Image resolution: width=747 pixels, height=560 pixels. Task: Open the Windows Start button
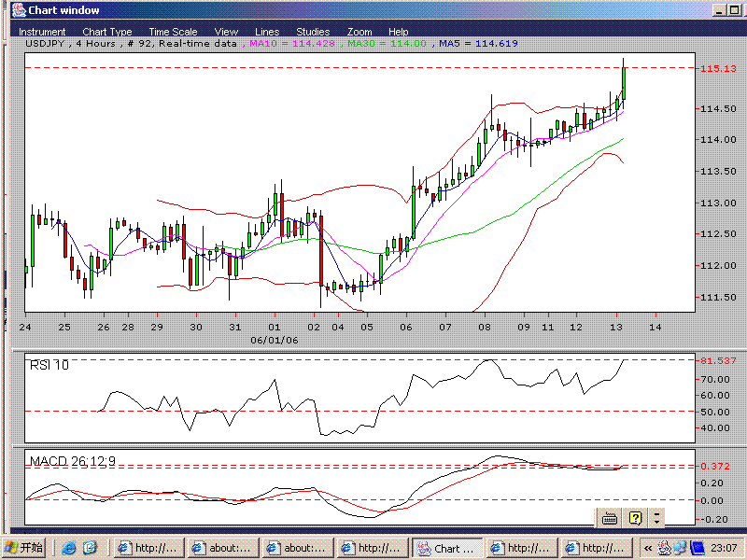(23, 548)
